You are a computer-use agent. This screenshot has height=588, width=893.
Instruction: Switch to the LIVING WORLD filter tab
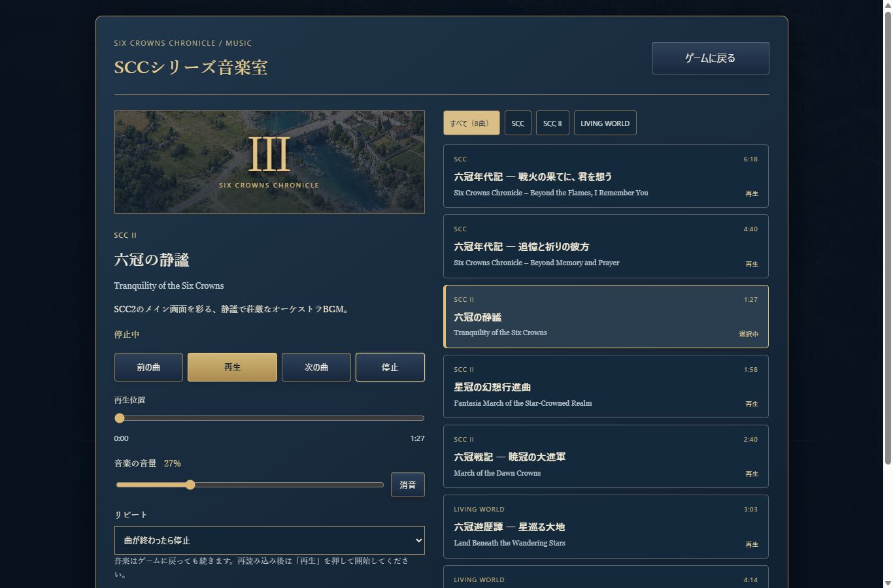click(x=605, y=123)
